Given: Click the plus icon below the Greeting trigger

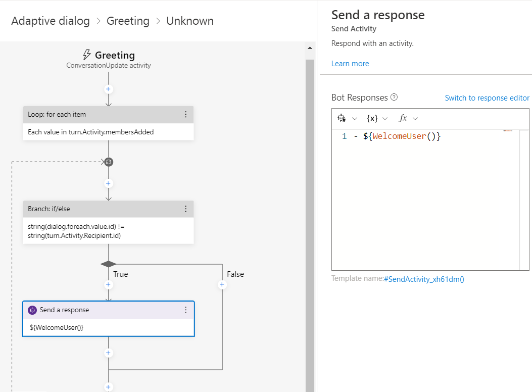Looking at the screenshot, I should coord(108,89).
